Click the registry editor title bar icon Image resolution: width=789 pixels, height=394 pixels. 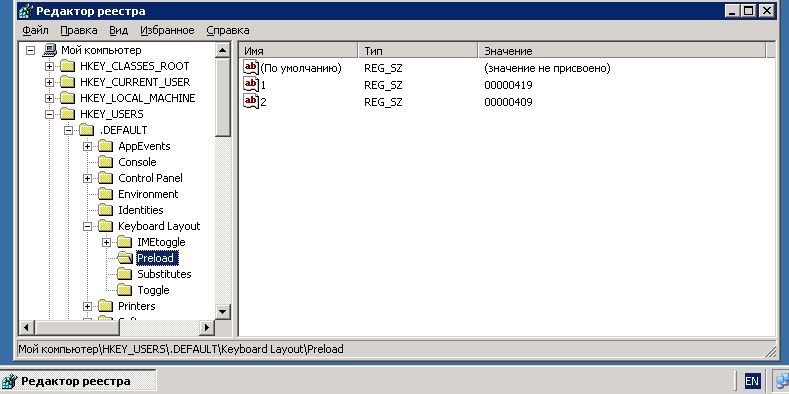(25, 11)
